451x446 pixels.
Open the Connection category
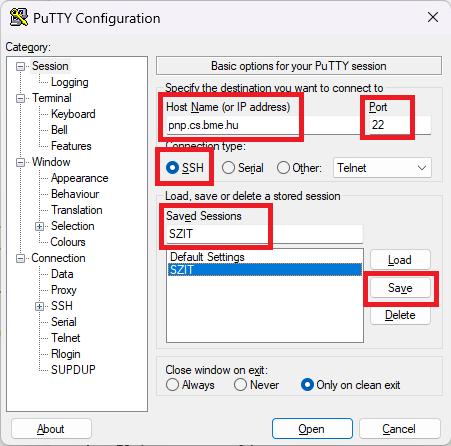[58, 258]
